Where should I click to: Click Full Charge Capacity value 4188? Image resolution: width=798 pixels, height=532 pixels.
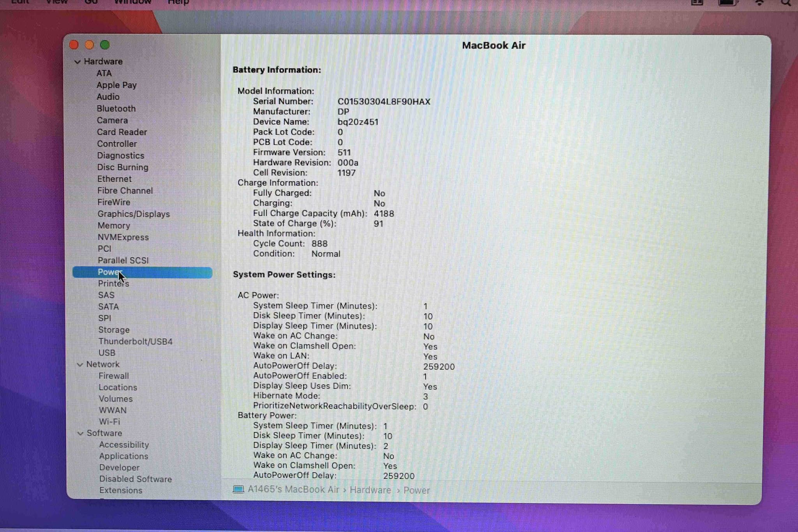(384, 214)
